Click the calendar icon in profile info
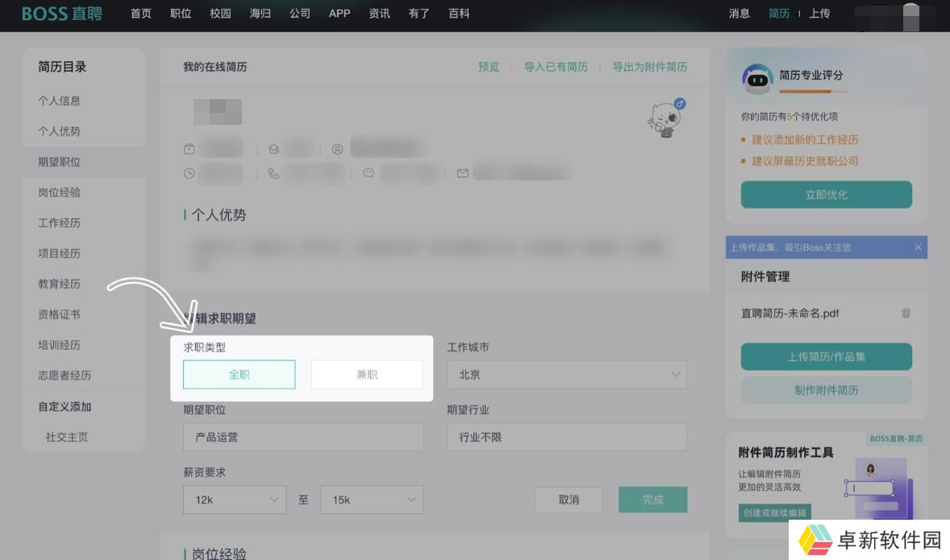Screen dimensions: 950x560 pos(189,148)
